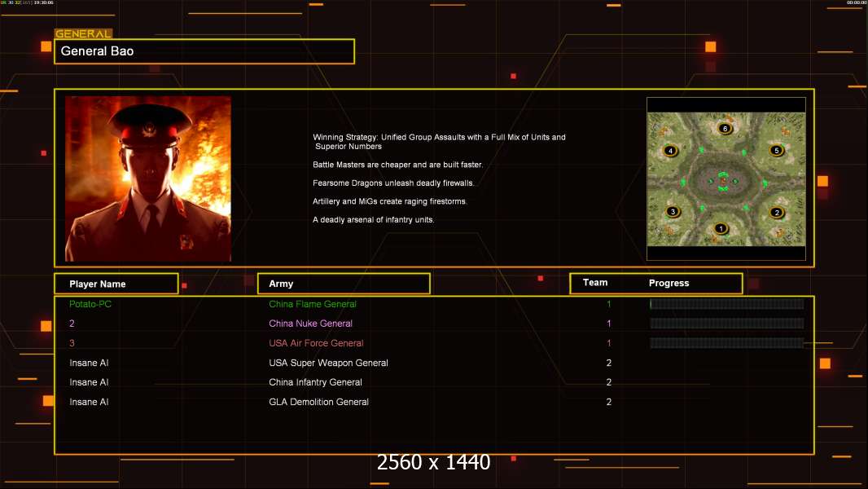Screen dimensions: 868x489
Task: Click the Winning Strategy description text
Action: point(439,142)
